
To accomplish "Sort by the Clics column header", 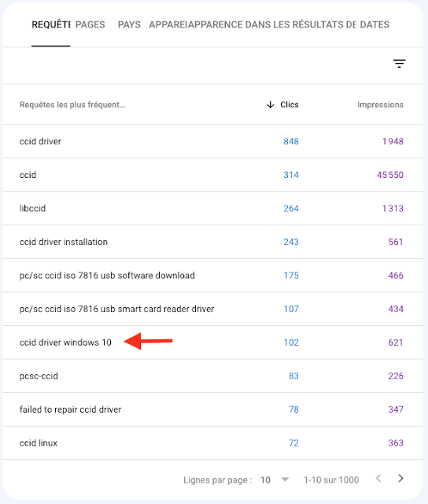I will point(290,105).
